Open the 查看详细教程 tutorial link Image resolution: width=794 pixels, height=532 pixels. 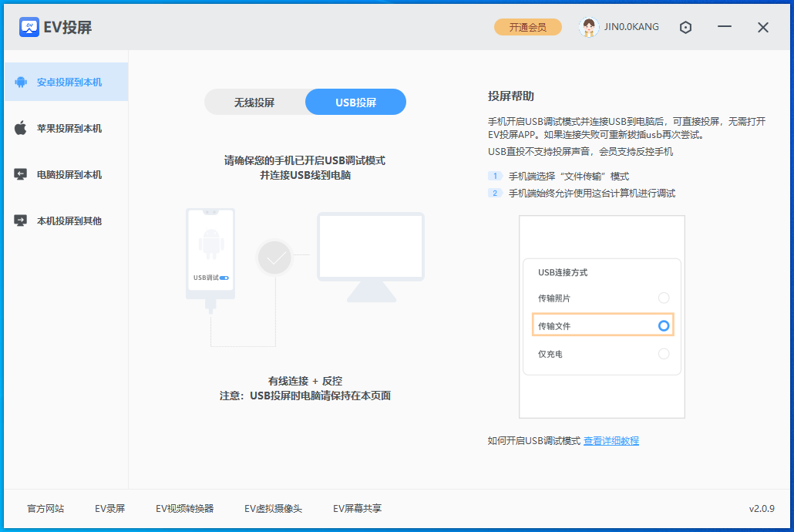click(611, 440)
